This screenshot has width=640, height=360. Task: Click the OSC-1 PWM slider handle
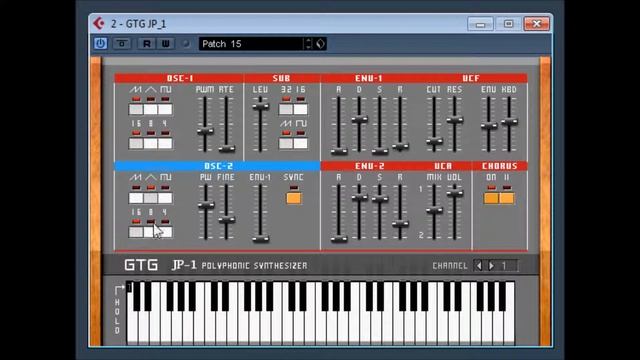[x=205, y=131]
